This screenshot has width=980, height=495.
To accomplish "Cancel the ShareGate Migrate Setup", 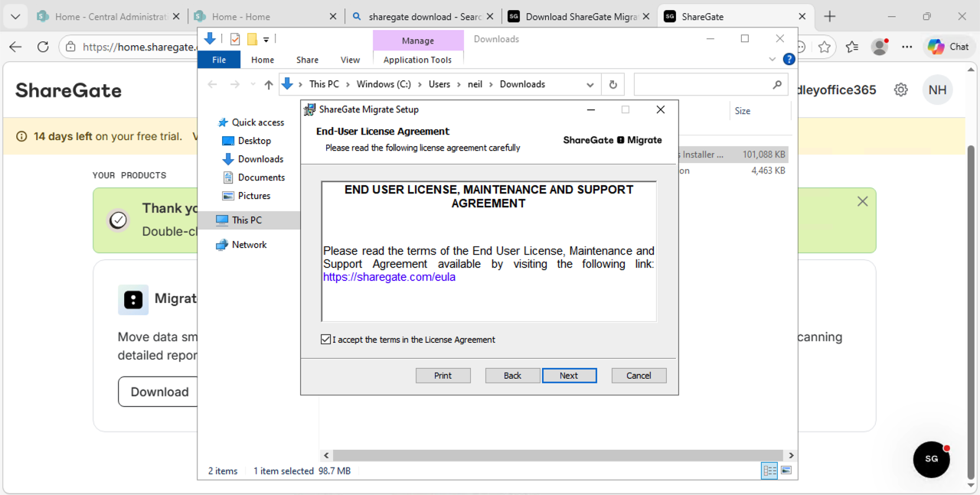I will point(639,376).
